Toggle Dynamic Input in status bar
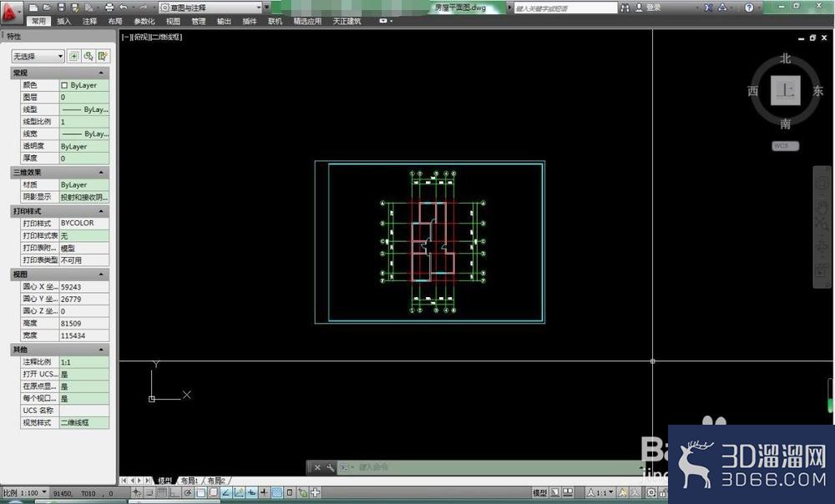835x504 pixels. coord(251,492)
